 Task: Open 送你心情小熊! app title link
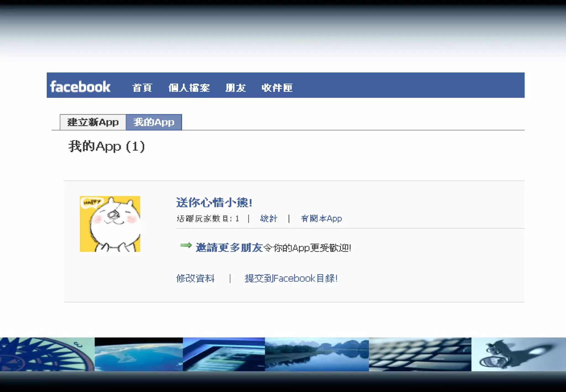(214, 203)
